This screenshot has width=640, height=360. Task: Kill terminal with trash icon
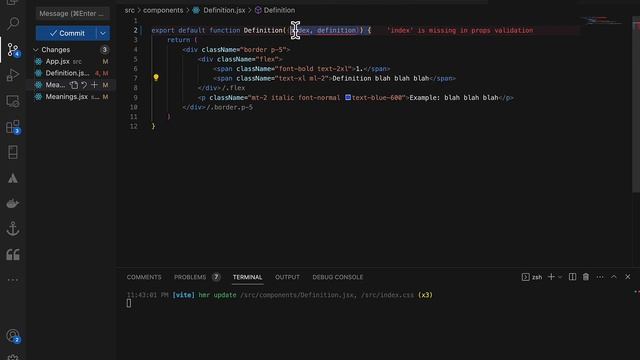tap(586, 277)
